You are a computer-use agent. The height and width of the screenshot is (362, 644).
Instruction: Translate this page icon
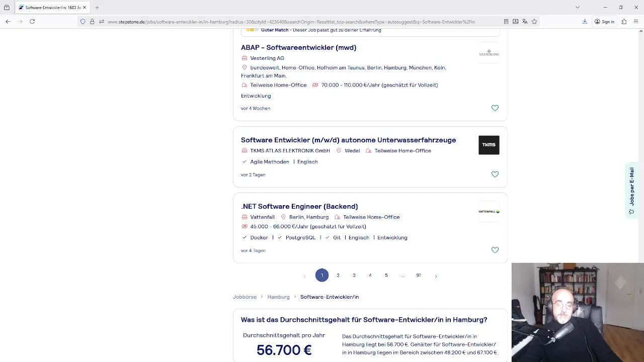(525, 22)
